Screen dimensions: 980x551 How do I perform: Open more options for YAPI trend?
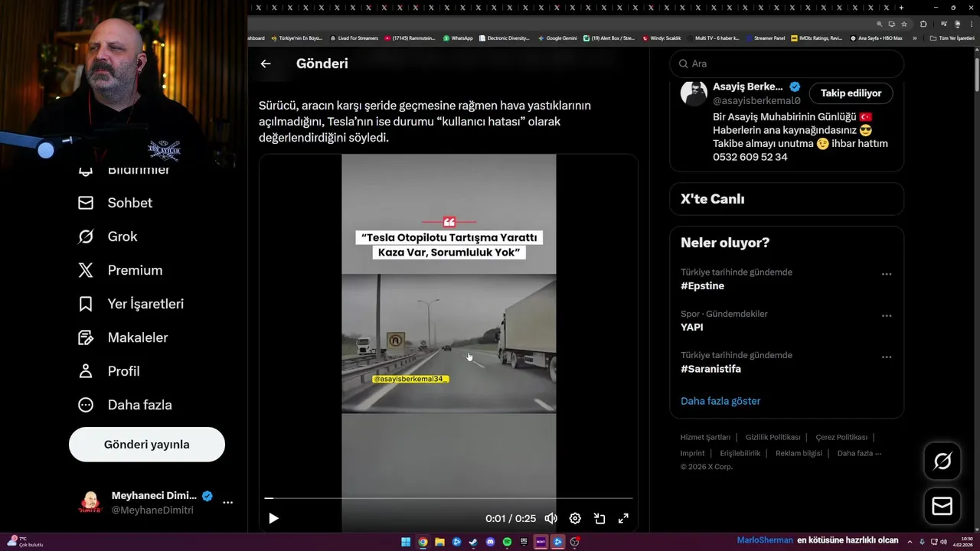tap(887, 315)
